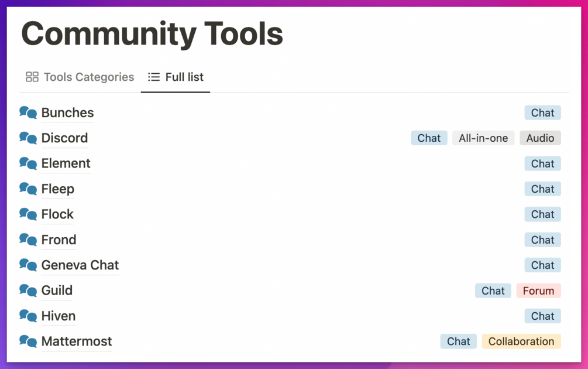This screenshot has width=588, height=369.
Task: Open the Hiven entry
Action: (x=59, y=316)
